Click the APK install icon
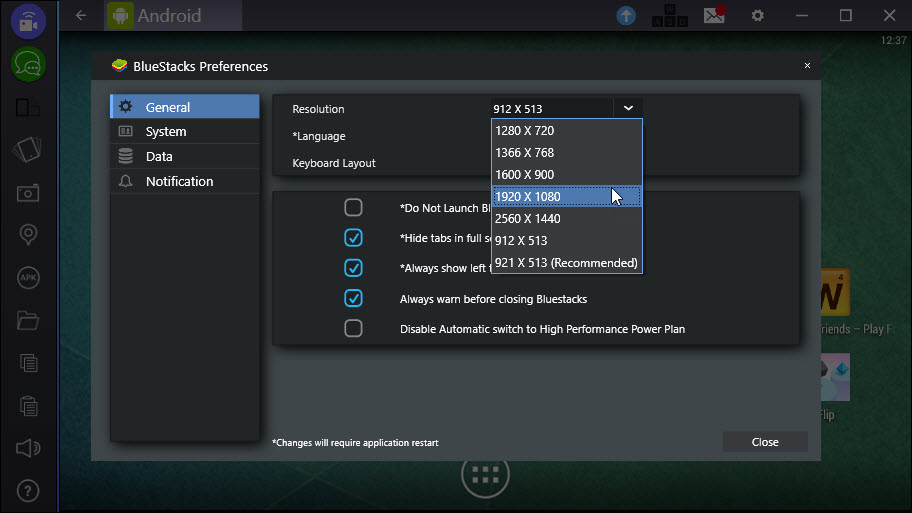 pos(28,277)
